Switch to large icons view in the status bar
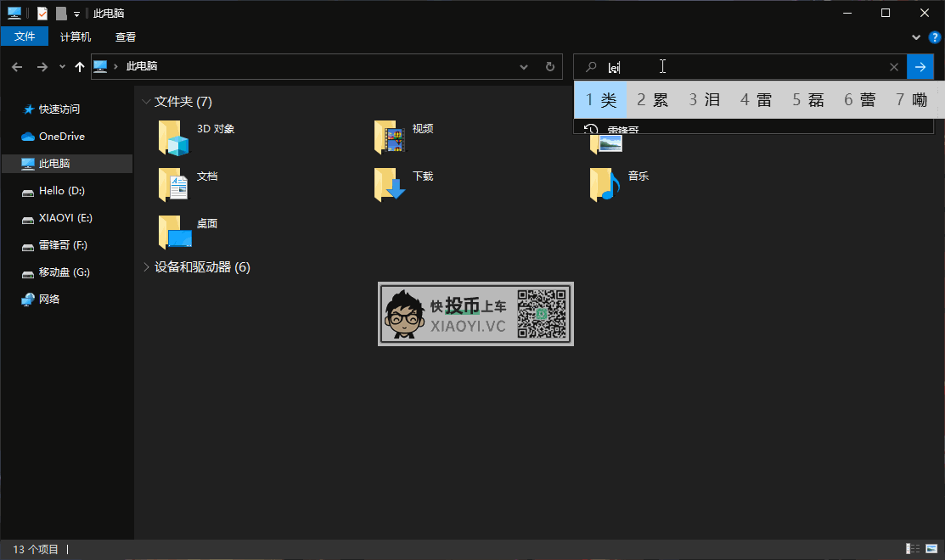Image resolution: width=945 pixels, height=560 pixels. pos(931,549)
